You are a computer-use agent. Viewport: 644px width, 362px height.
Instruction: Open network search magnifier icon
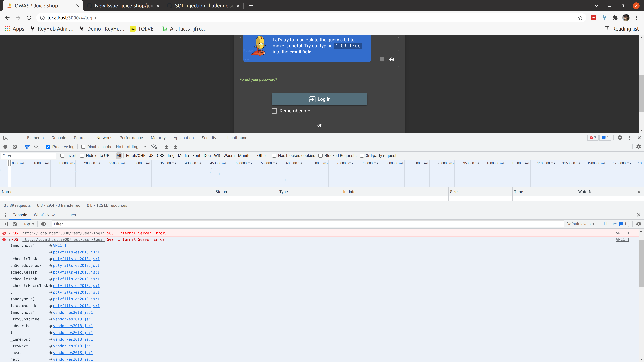37,147
